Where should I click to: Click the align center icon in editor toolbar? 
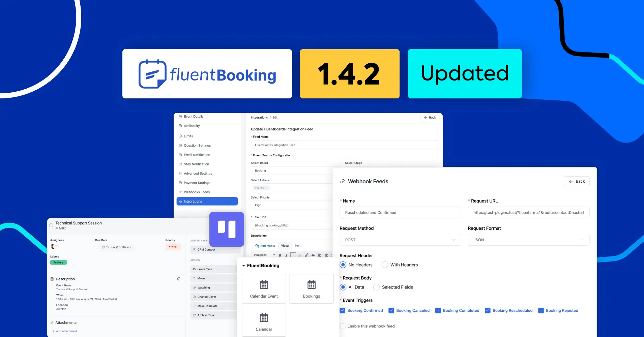[326, 255]
